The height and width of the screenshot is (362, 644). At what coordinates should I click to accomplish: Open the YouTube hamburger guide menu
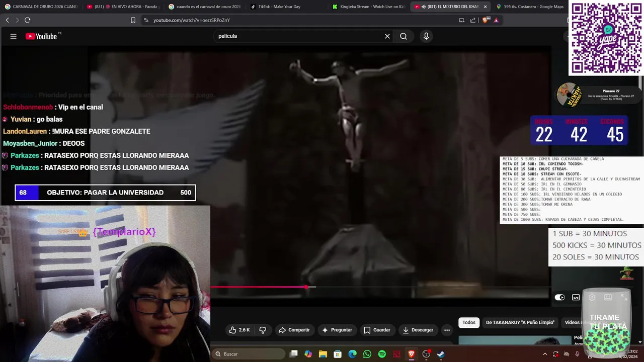tap(14, 36)
